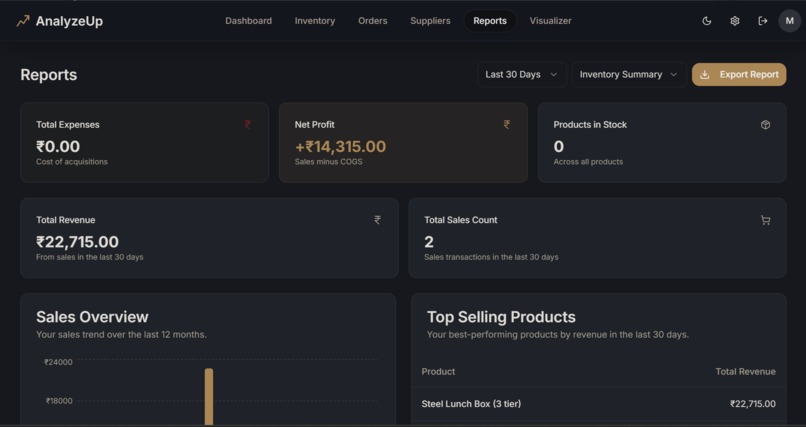The width and height of the screenshot is (806, 427).
Task: Click rupee icon in Net Profit card
Action: tap(507, 124)
